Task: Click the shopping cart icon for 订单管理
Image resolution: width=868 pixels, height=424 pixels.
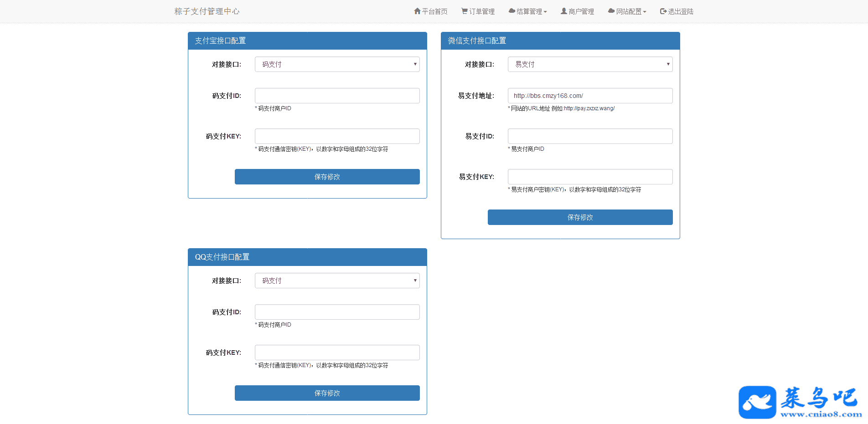Action: click(464, 11)
